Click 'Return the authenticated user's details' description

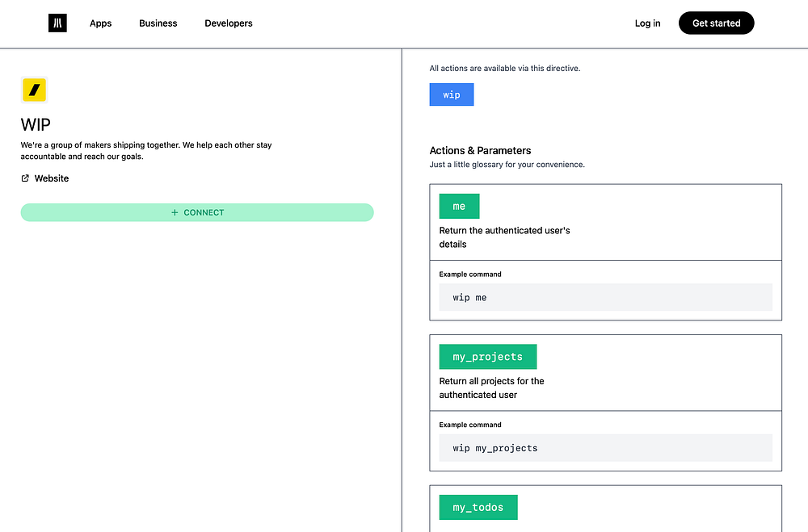click(x=504, y=237)
